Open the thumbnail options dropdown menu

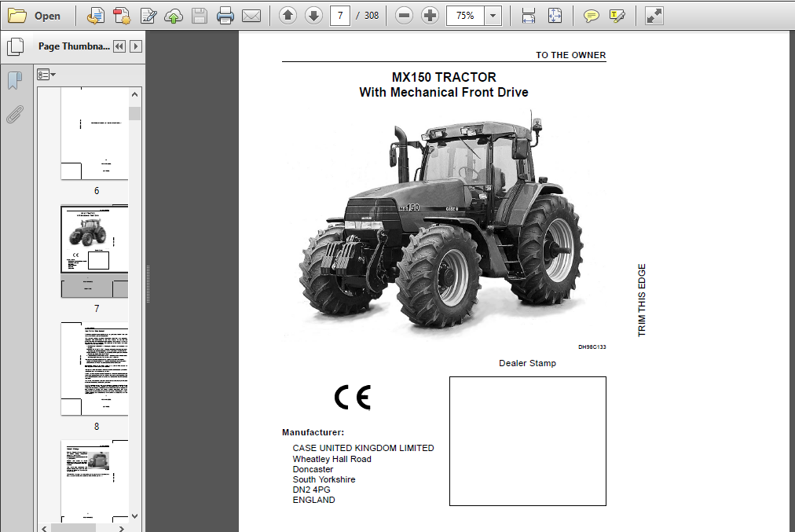point(46,75)
